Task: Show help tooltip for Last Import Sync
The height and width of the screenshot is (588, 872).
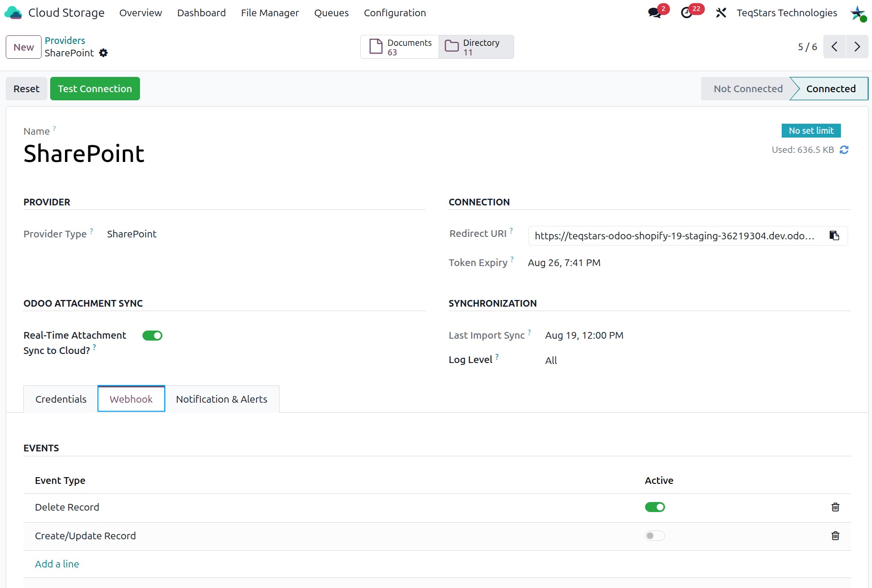Action: click(x=529, y=332)
